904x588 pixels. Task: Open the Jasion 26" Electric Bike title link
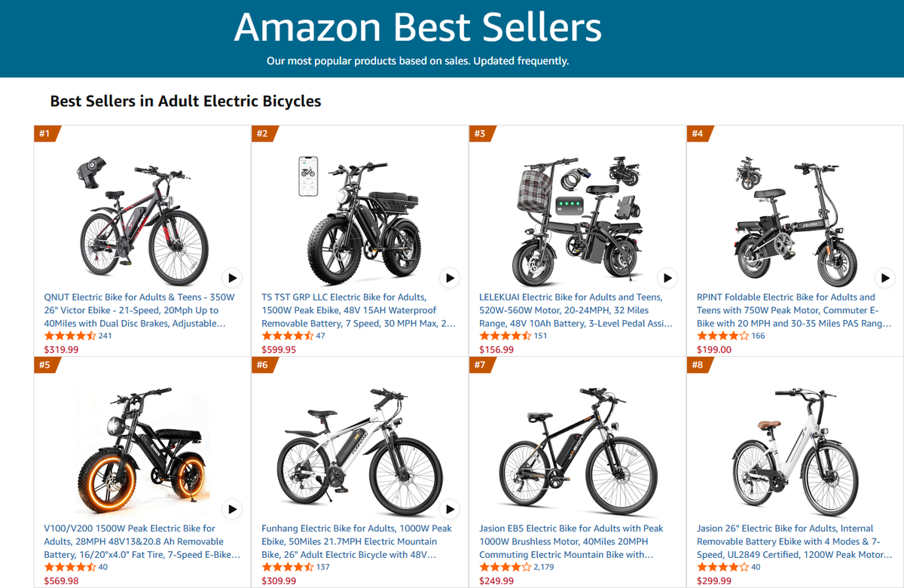pyautogui.click(x=793, y=541)
